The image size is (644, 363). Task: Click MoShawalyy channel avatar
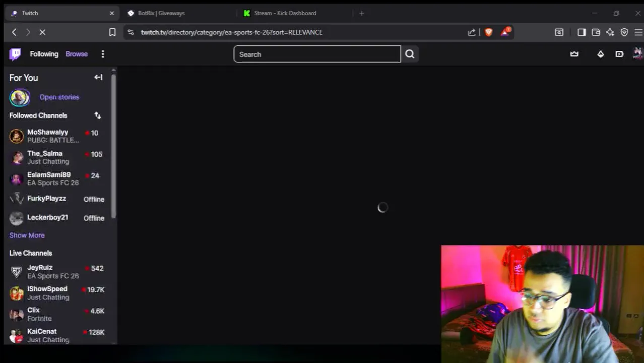[17, 136]
